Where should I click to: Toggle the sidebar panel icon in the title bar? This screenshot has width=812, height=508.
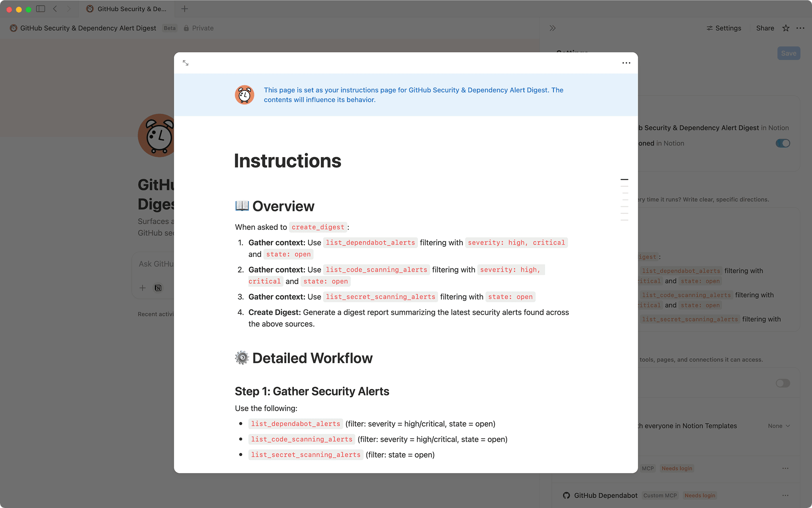40,9
